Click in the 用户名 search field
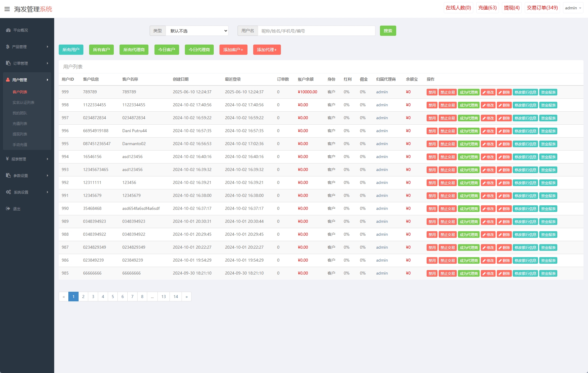588x373 pixels. (x=316, y=31)
